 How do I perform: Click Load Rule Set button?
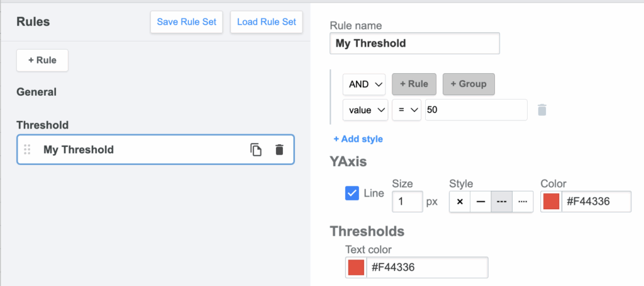(x=266, y=22)
